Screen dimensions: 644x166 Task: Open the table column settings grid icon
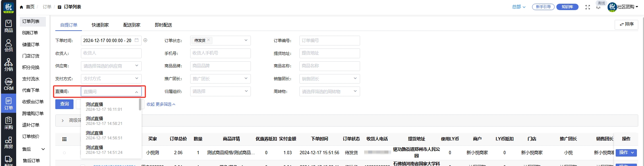[x=64, y=139]
